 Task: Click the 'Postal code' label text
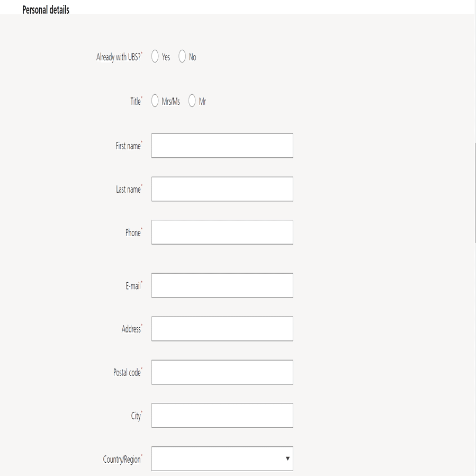pos(127,373)
